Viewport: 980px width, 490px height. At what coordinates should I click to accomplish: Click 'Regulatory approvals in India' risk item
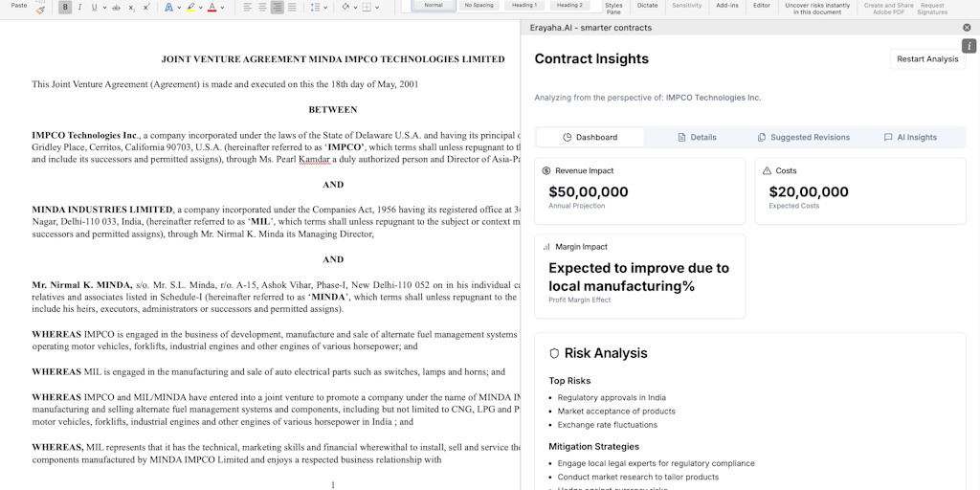point(612,397)
